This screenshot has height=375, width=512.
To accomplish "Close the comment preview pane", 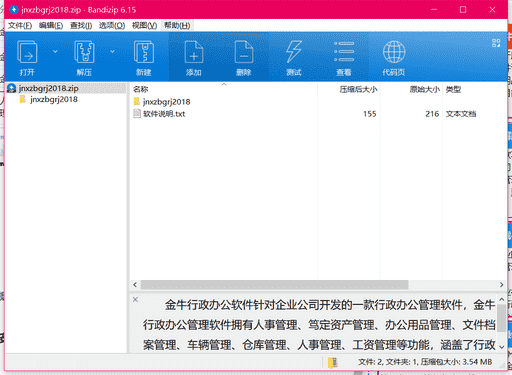I will [135, 299].
